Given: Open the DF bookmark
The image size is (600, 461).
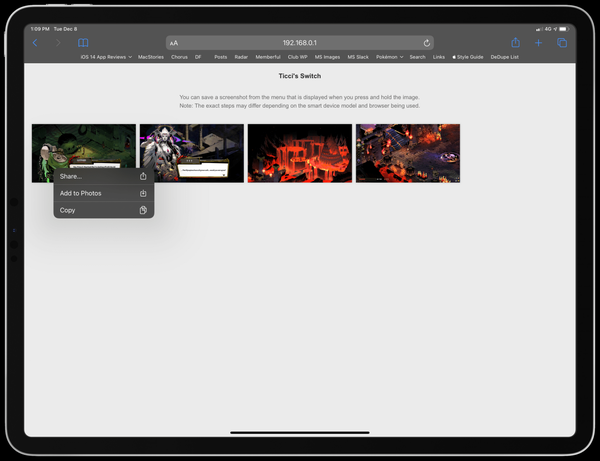Looking at the screenshot, I should 198,57.
